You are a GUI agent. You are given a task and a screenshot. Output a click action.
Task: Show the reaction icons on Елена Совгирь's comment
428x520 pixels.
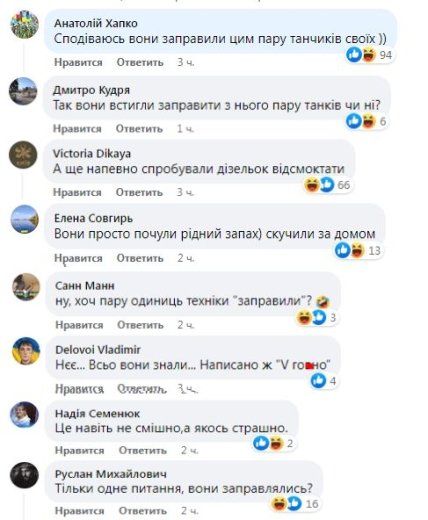point(358,250)
